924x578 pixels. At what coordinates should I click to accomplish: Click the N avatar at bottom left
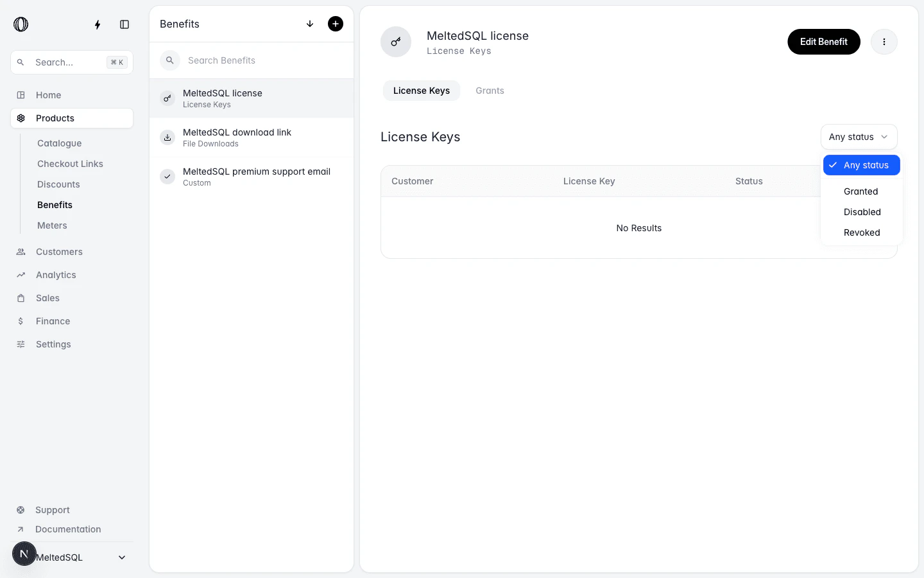(x=24, y=554)
